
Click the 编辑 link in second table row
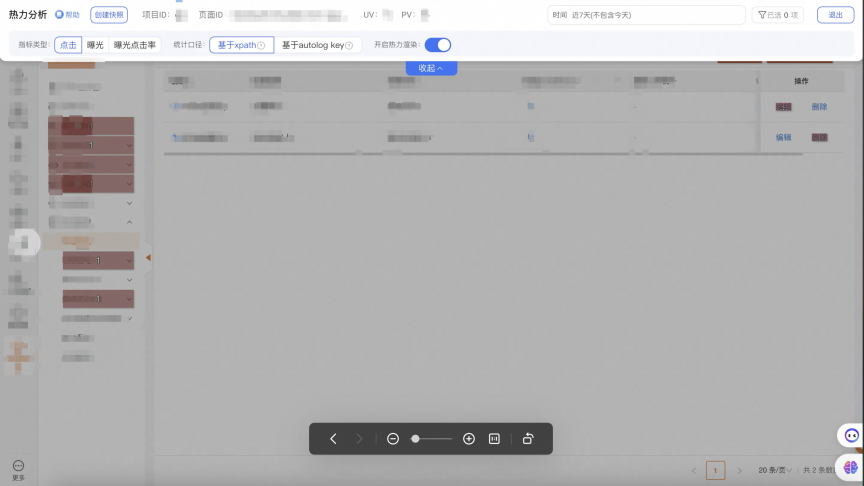coord(784,138)
